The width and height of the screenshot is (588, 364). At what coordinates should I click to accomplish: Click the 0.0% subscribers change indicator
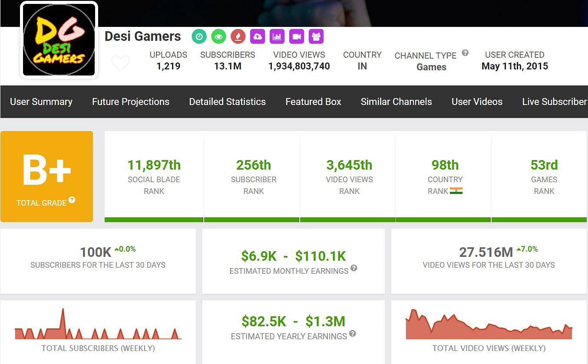pyautogui.click(x=125, y=249)
